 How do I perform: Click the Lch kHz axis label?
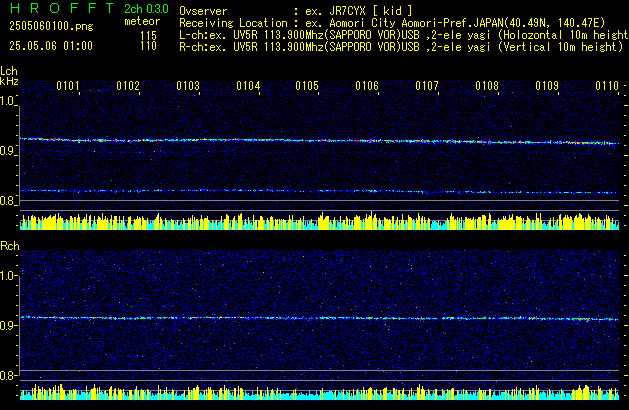coord(9,76)
